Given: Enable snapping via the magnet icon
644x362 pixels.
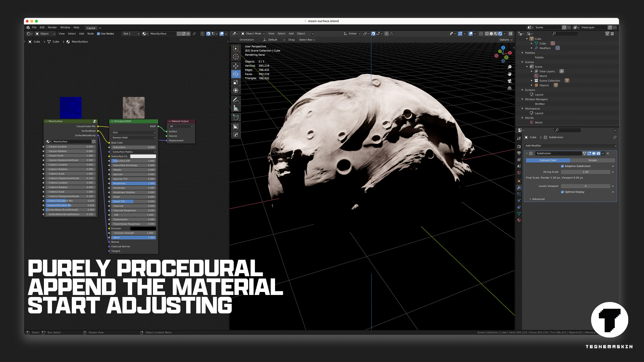Looking at the screenshot, I should click(373, 34).
